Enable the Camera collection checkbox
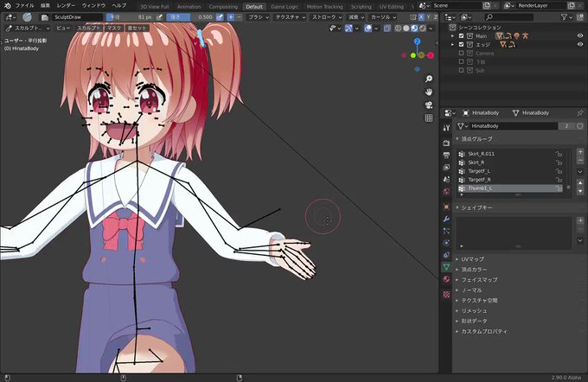The height and width of the screenshot is (382, 588). click(461, 54)
